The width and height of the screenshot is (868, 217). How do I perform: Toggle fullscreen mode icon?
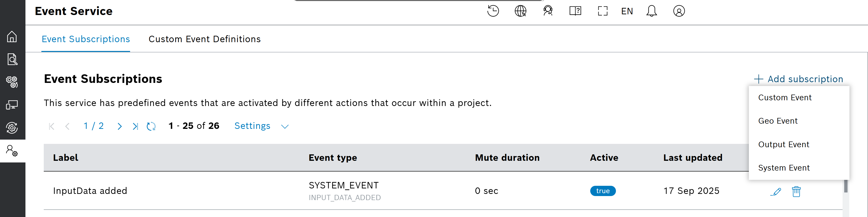pos(602,11)
